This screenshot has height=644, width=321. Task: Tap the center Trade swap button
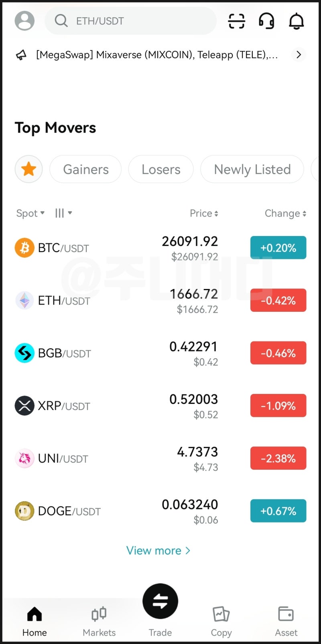(x=160, y=601)
